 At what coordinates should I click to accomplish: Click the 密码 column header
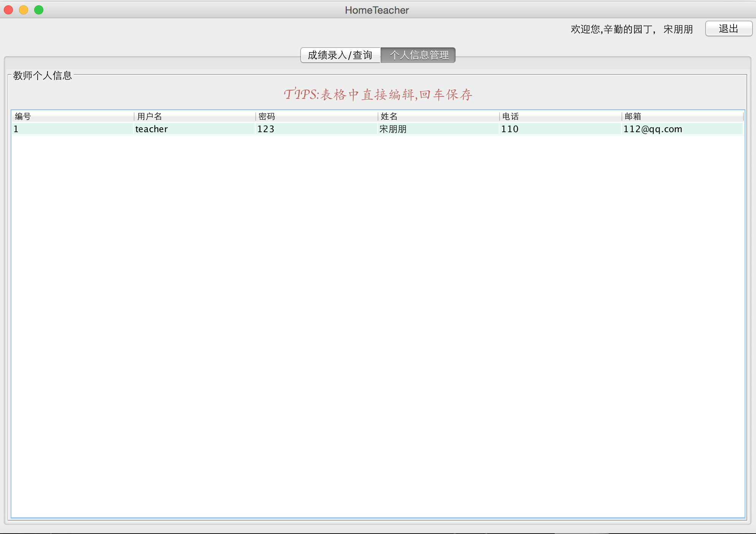point(317,116)
